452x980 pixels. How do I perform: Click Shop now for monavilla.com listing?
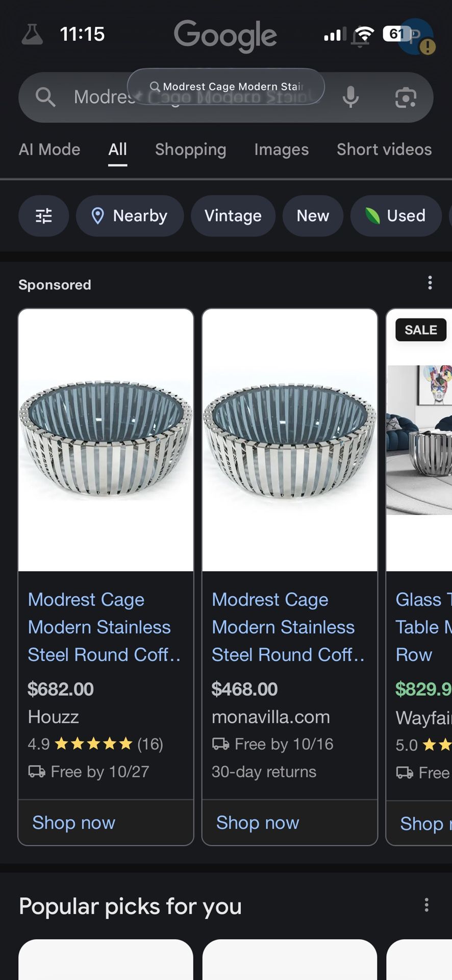(258, 823)
